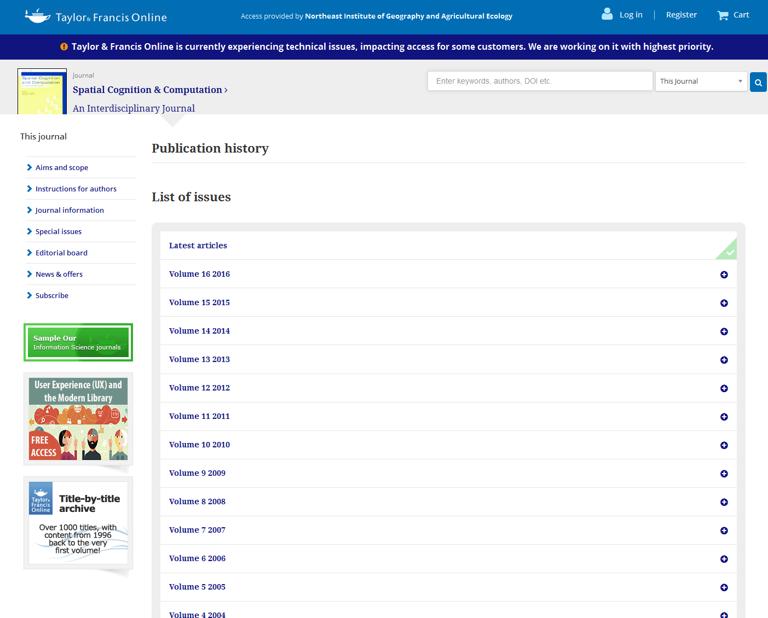Click the search magnifier button
This screenshot has height=618, width=768.
(758, 82)
